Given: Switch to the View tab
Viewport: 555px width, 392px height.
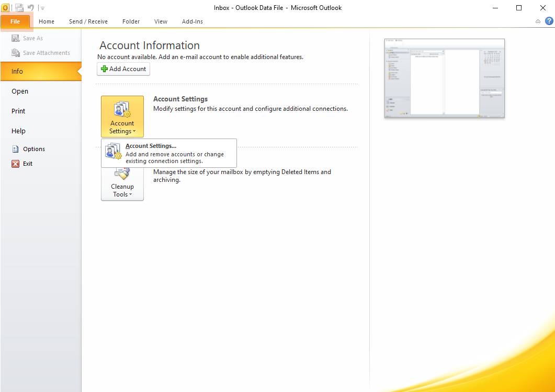Looking at the screenshot, I should [161, 21].
